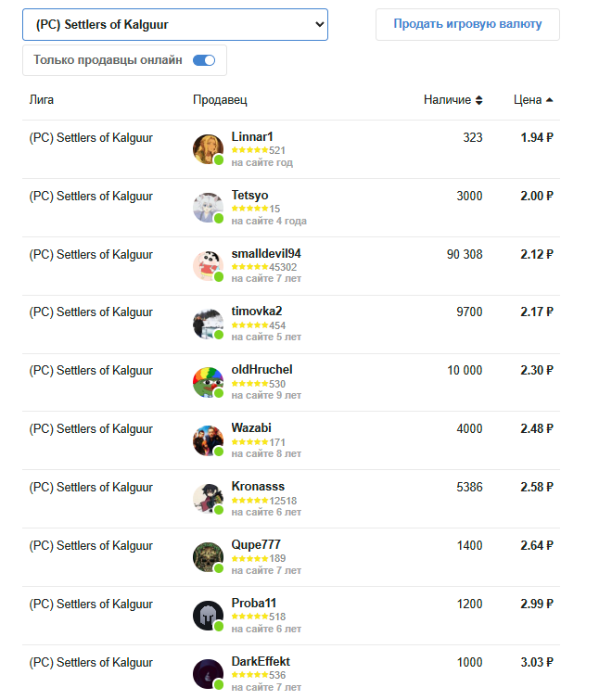Click the Продать игровую валюту button

(x=467, y=24)
